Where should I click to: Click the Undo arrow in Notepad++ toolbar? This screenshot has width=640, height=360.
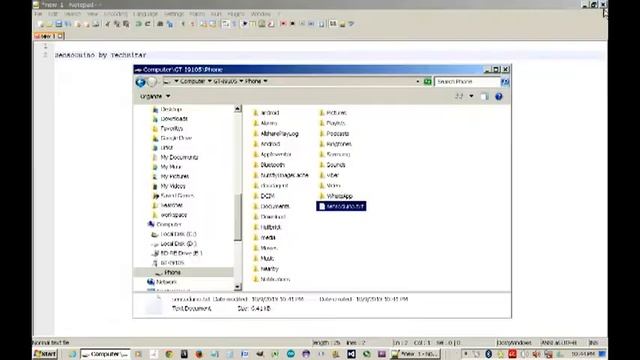pyautogui.click(x=138, y=24)
